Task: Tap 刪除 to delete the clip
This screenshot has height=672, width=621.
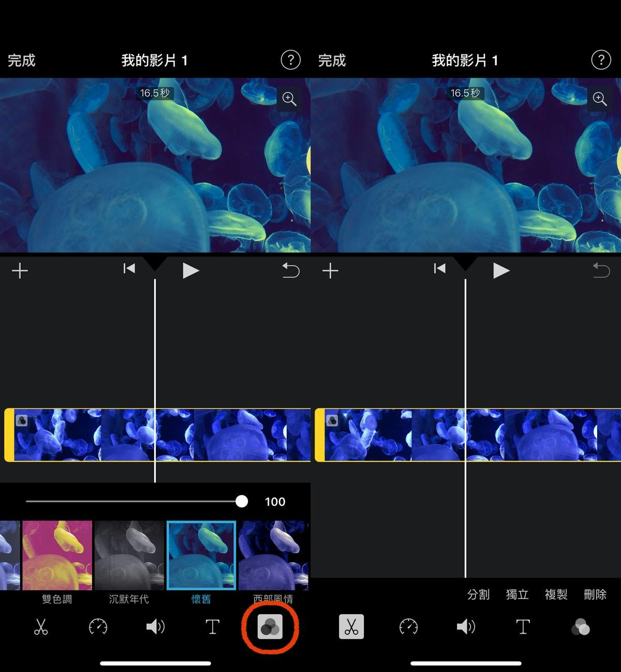Action: tap(595, 594)
